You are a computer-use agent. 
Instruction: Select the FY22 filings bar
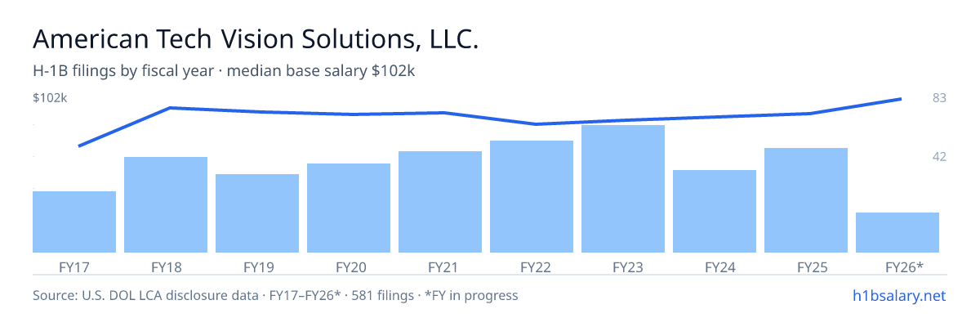tap(532, 196)
